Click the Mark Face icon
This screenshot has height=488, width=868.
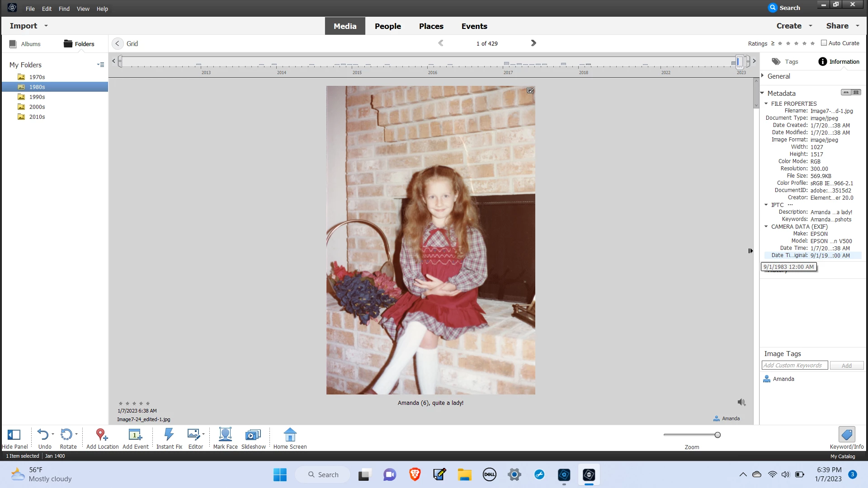point(225,435)
